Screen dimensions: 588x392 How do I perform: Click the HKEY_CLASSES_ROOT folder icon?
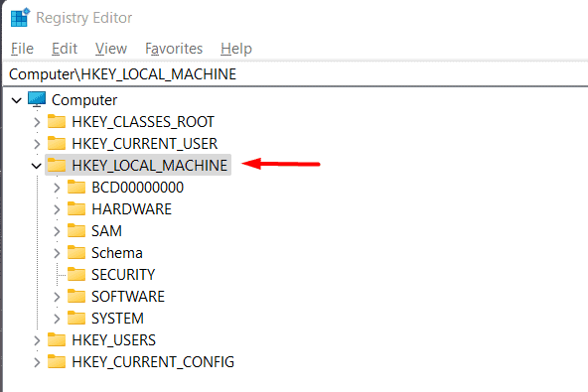[57, 121]
